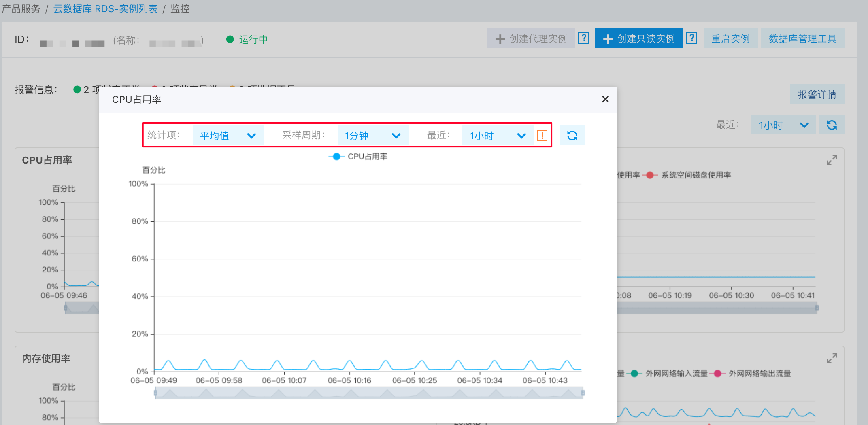Screen dimensions: 868x425
Task: Click the help icon next to 创建代理实例
Action: (583, 38)
